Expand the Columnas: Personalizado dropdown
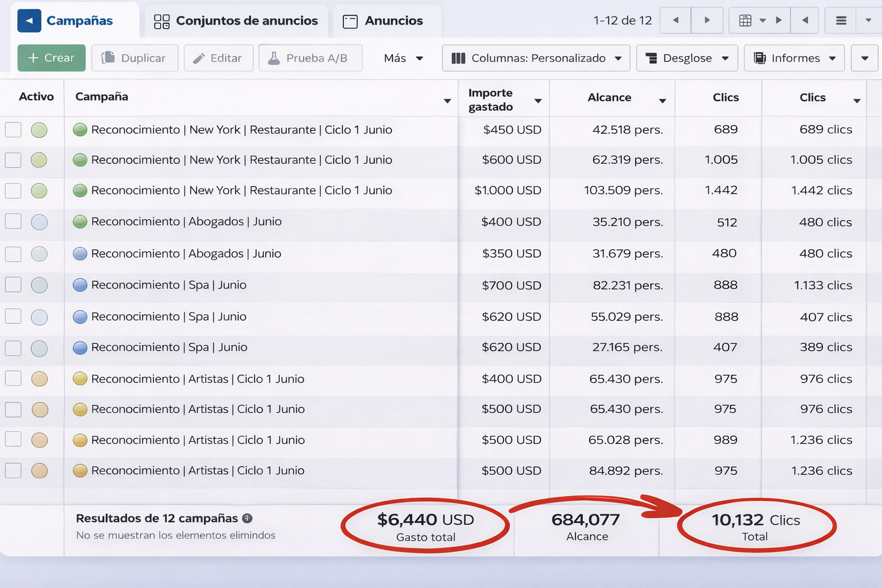Screen dimensions: 882x588 click(x=536, y=58)
